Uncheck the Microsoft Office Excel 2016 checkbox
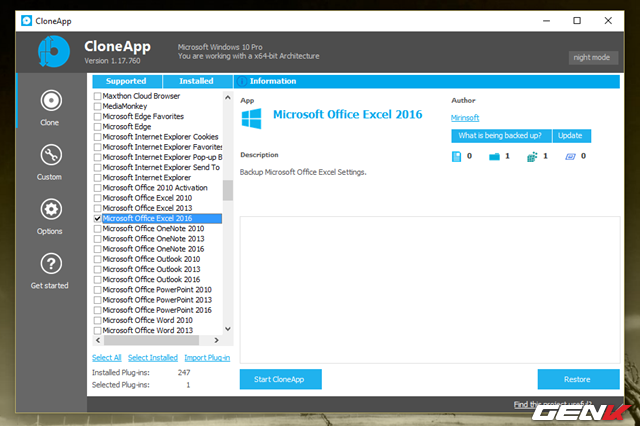The width and height of the screenshot is (640, 426). coord(98,219)
